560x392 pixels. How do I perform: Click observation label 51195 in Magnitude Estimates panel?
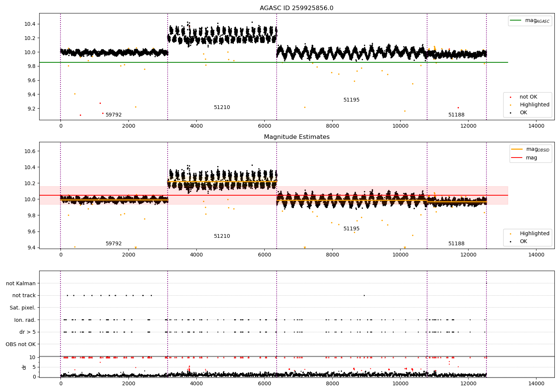(351, 229)
